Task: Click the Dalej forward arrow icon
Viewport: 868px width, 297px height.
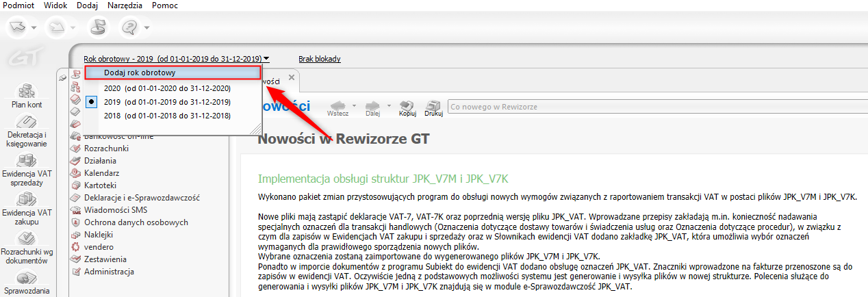Action: pos(373,105)
